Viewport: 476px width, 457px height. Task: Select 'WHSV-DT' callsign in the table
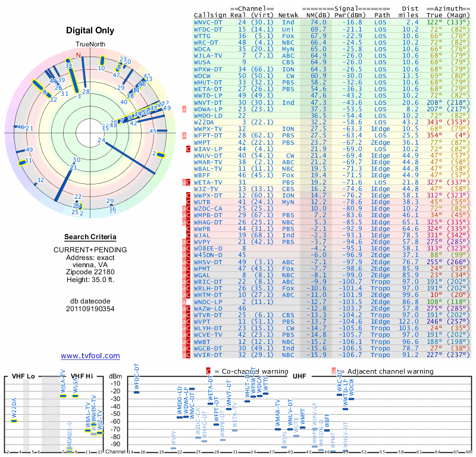208,262
